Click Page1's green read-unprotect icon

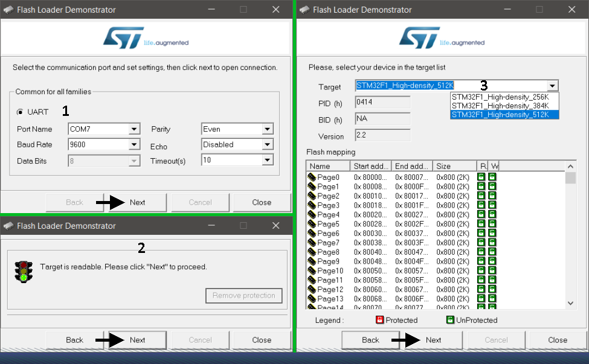pos(480,187)
